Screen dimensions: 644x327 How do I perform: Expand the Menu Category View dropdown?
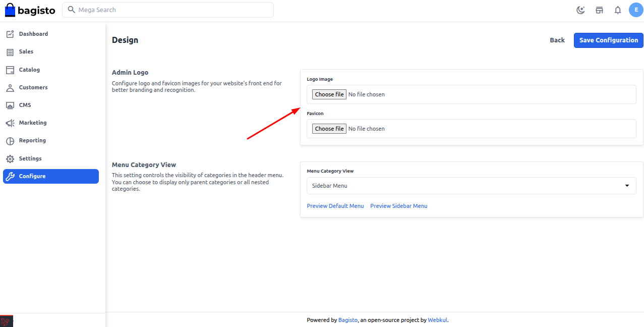(471, 186)
